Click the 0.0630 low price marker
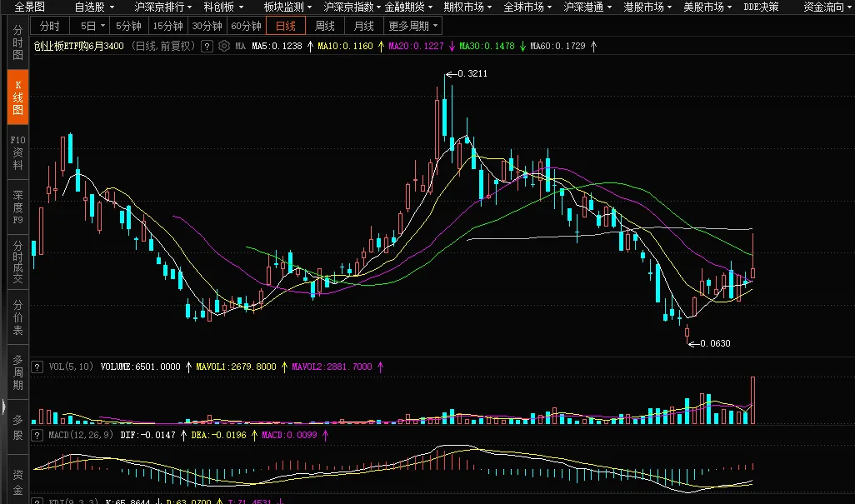Image resolution: width=855 pixels, height=504 pixels. coord(715,343)
